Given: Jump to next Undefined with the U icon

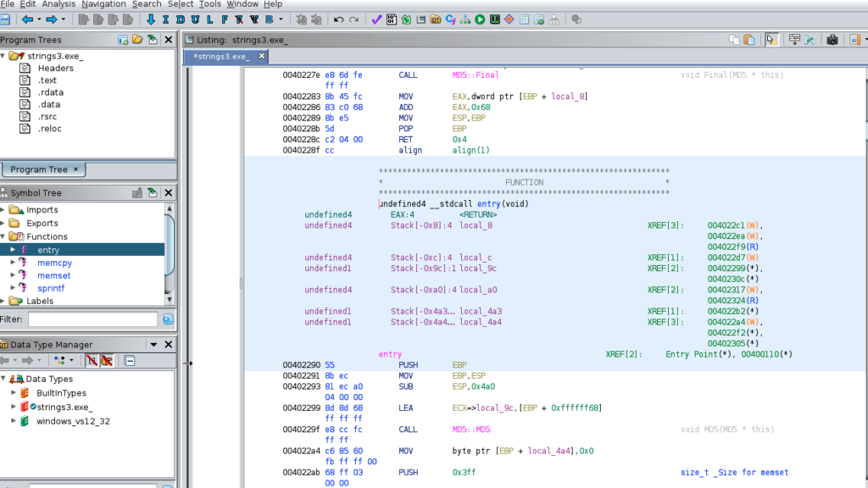Looking at the screenshot, I should [195, 20].
